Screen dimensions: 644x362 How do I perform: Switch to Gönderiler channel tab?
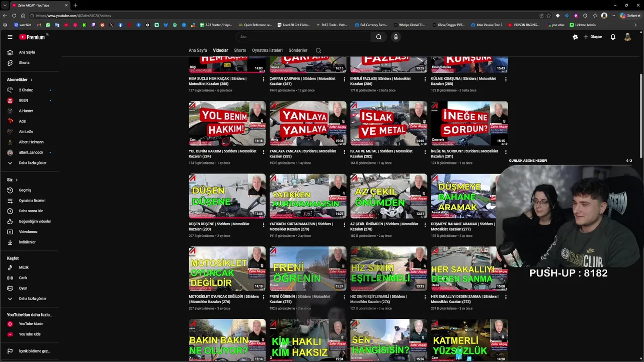click(x=298, y=50)
